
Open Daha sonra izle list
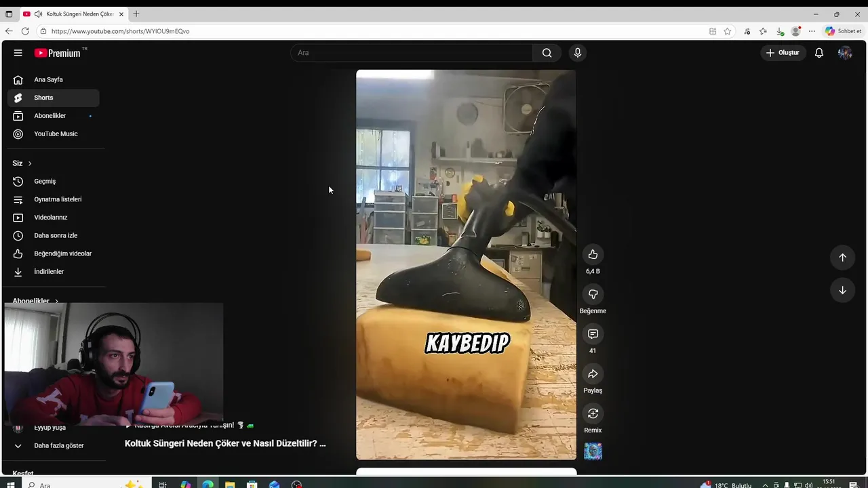(54, 235)
